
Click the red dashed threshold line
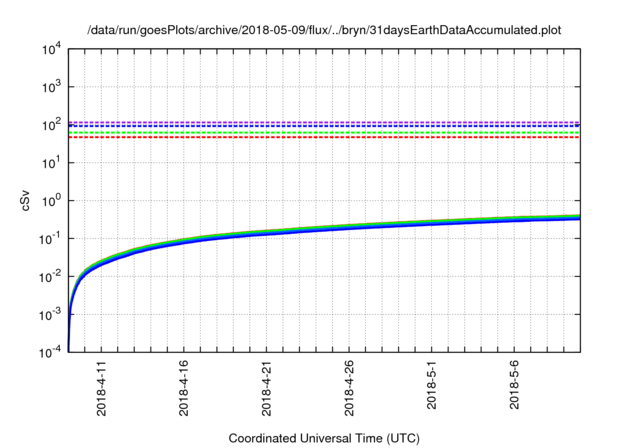[x=325, y=137]
